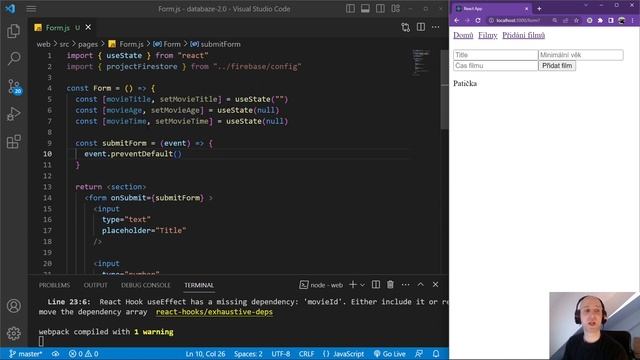Open the editor More Actions ellipsis
The width and height of the screenshot is (640, 360).
coord(436,27)
